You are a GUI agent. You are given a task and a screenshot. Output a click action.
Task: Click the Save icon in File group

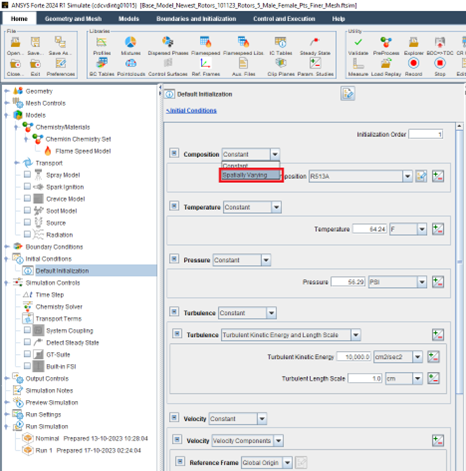[35, 43]
